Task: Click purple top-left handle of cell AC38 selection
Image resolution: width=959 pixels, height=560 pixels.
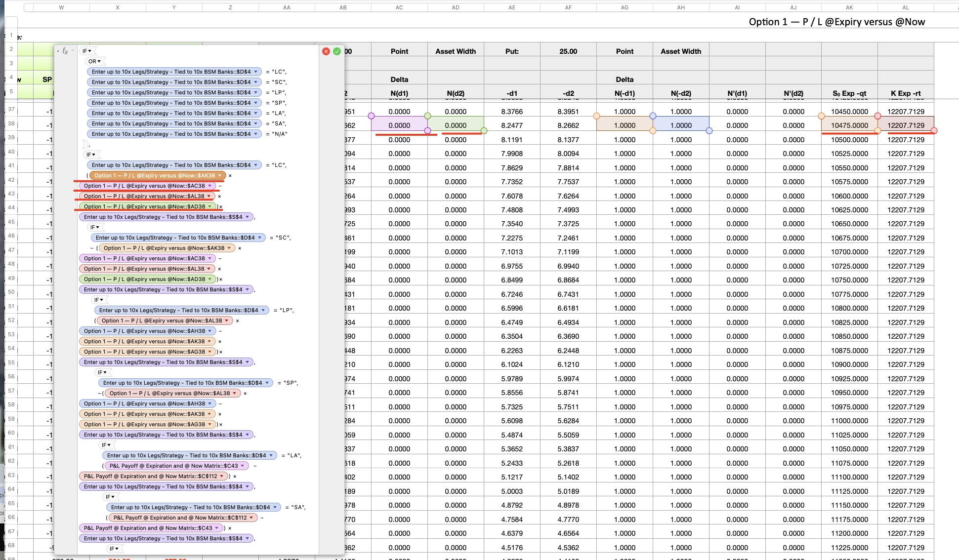Action: click(372, 116)
